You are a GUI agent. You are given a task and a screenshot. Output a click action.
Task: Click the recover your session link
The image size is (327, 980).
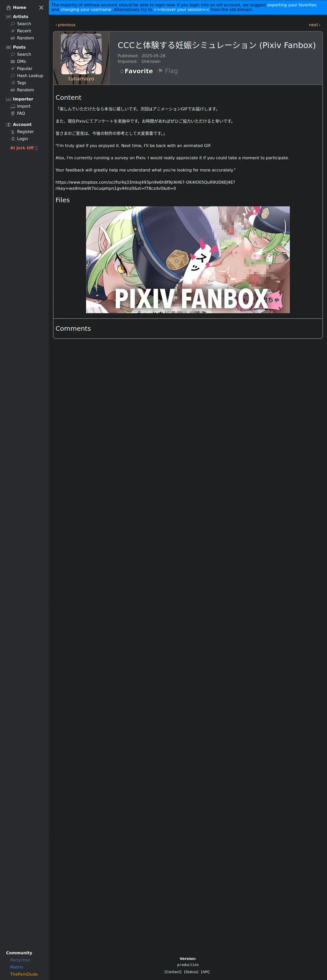[181, 9]
